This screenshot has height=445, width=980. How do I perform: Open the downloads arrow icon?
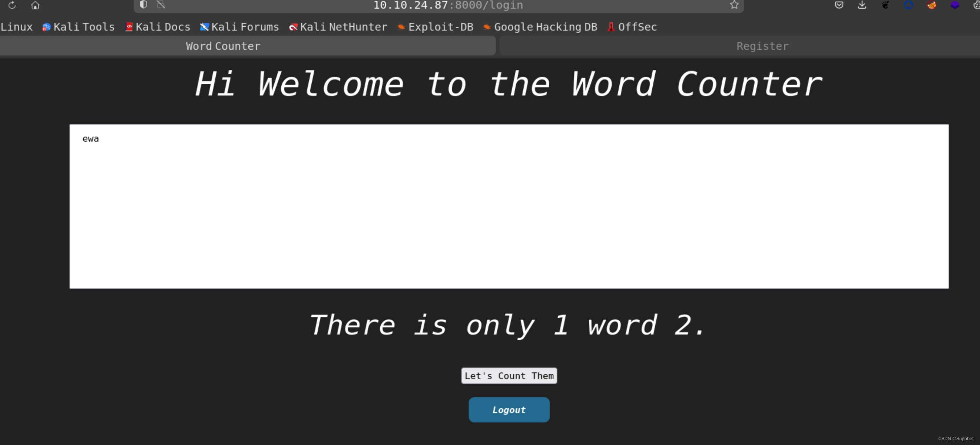tap(862, 4)
